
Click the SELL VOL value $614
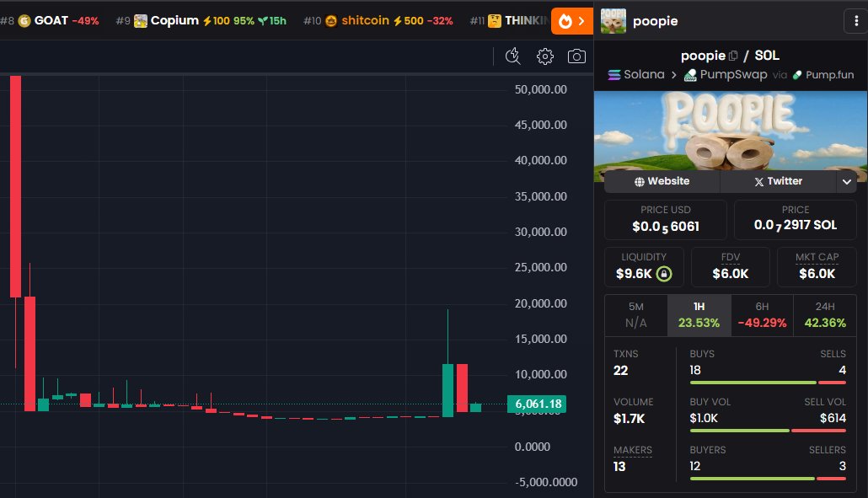[833, 418]
